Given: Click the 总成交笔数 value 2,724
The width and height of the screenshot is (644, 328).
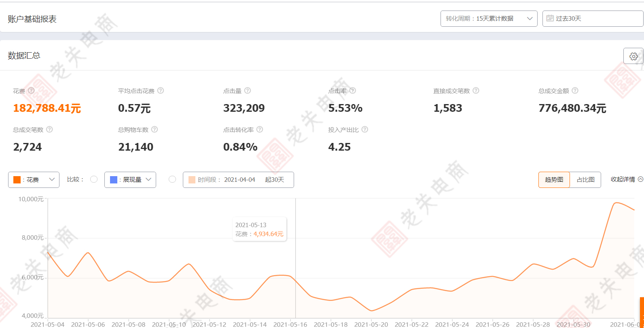Looking at the screenshot, I should (28, 147).
